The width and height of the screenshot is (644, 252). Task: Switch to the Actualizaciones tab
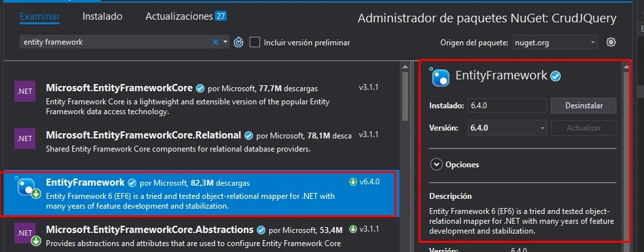point(179,16)
